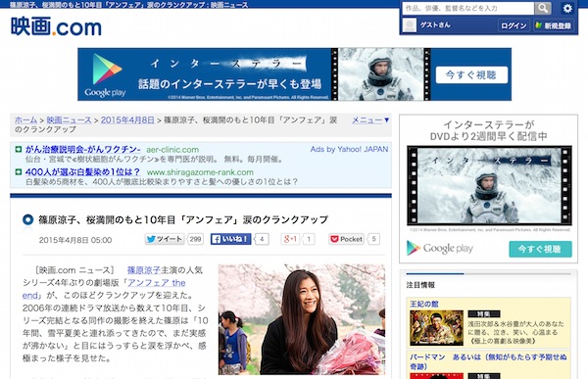The width and height of the screenshot is (588, 379).
Task: Click the Google plus count 1
Action: point(309,239)
